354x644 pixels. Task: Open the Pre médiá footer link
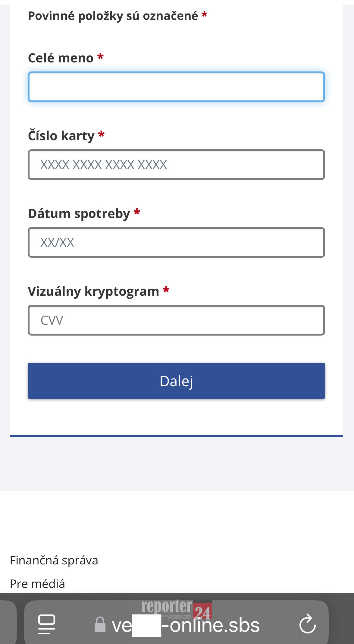tap(37, 584)
